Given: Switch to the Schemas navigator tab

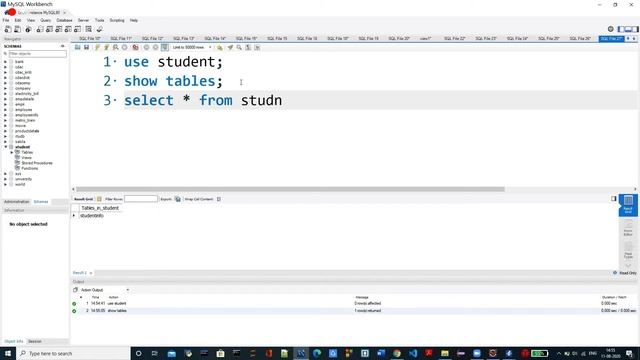Looking at the screenshot, I should pyautogui.click(x=41, y=202).
